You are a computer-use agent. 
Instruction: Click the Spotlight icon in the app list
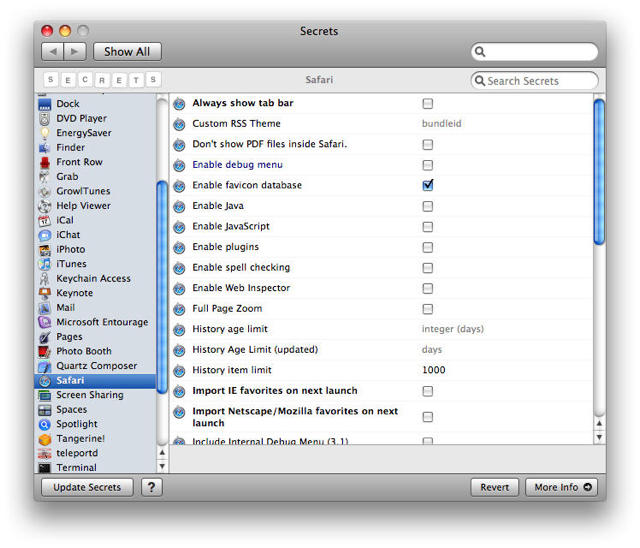pyautogui.click(x=45, y=424)
